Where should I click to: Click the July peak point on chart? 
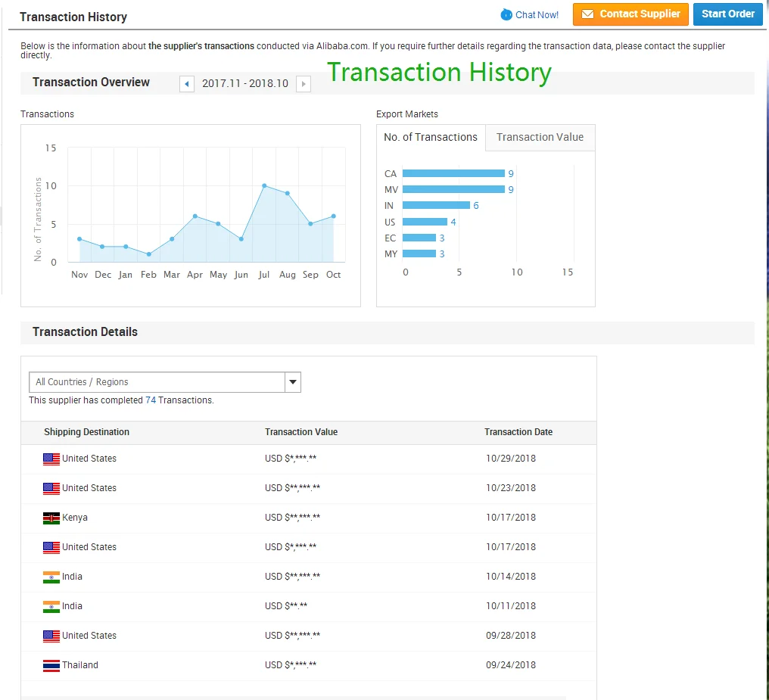(x=264, y=185)
